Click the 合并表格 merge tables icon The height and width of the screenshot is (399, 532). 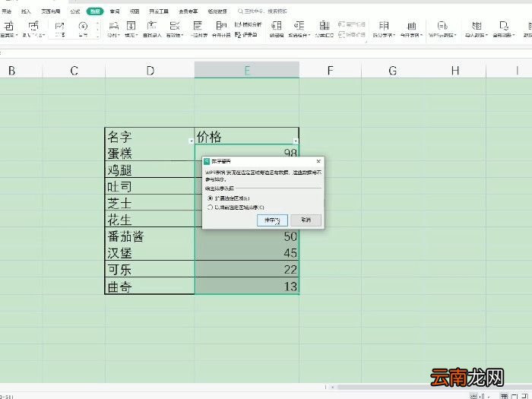coord(411,26)
